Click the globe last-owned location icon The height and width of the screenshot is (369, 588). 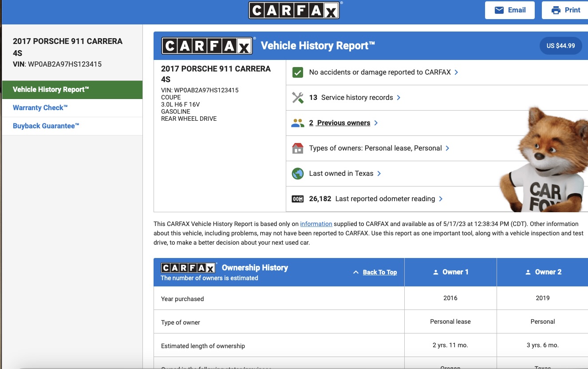click(x=298, y=174)
